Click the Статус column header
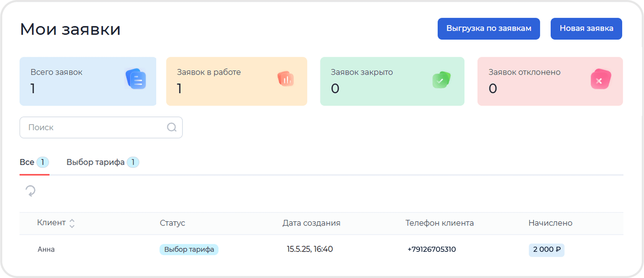 click(172, 223)
